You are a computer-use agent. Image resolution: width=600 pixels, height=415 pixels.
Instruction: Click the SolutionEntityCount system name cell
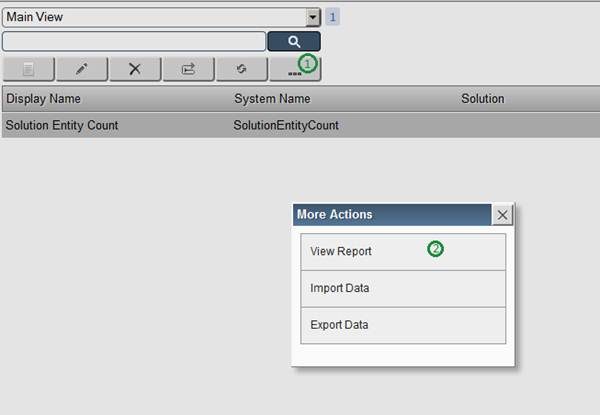(x=286, y=125)
